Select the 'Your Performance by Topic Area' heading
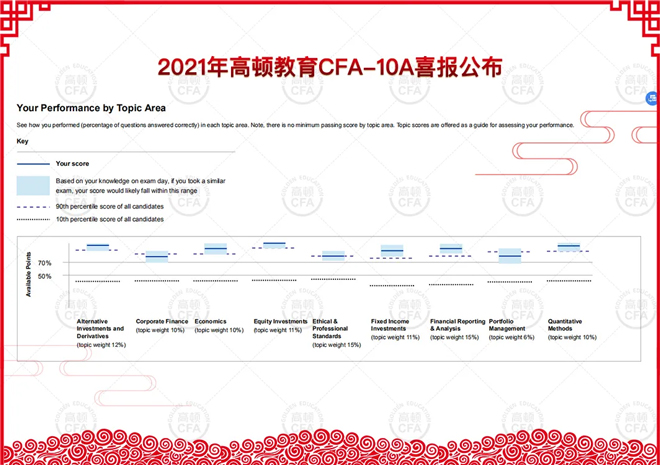The width and height of the screenshot is (660, 465). [x=91, y=108]
